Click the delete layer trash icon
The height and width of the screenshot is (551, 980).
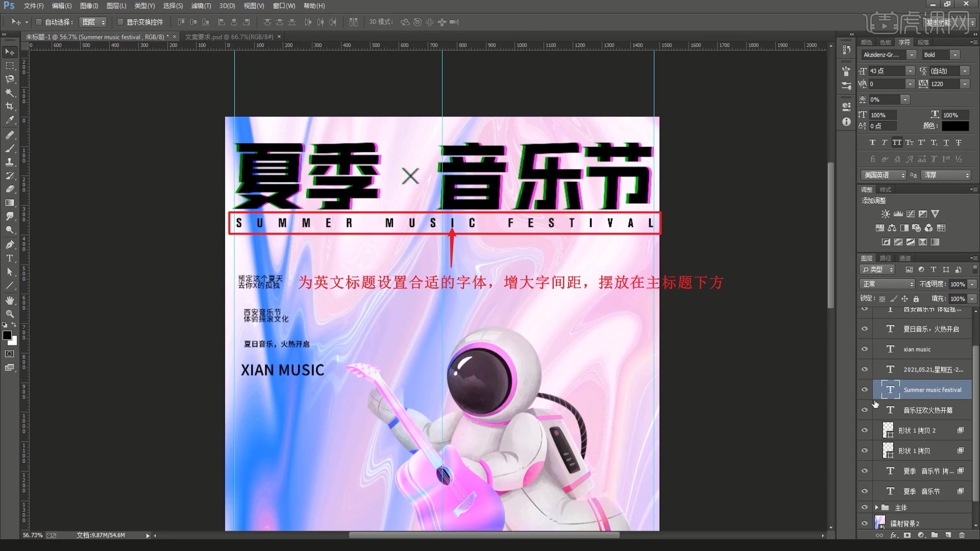pos(962,535)
